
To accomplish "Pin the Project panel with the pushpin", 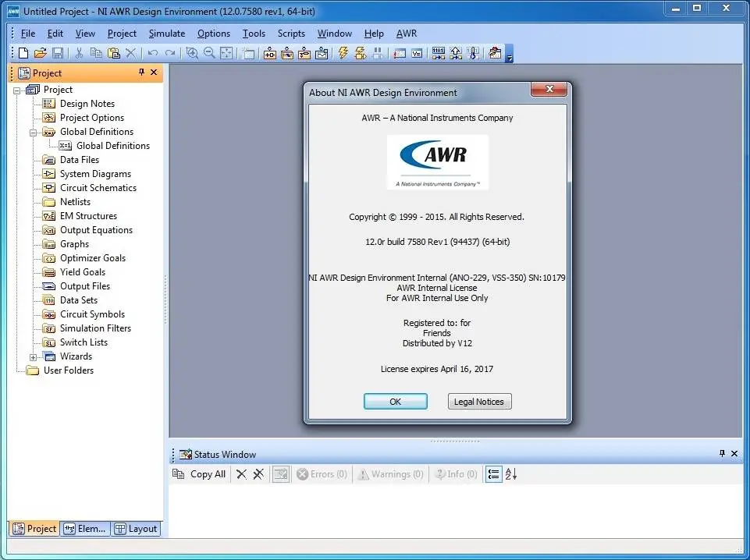I will pyautogui.click(x=141, y=73).
